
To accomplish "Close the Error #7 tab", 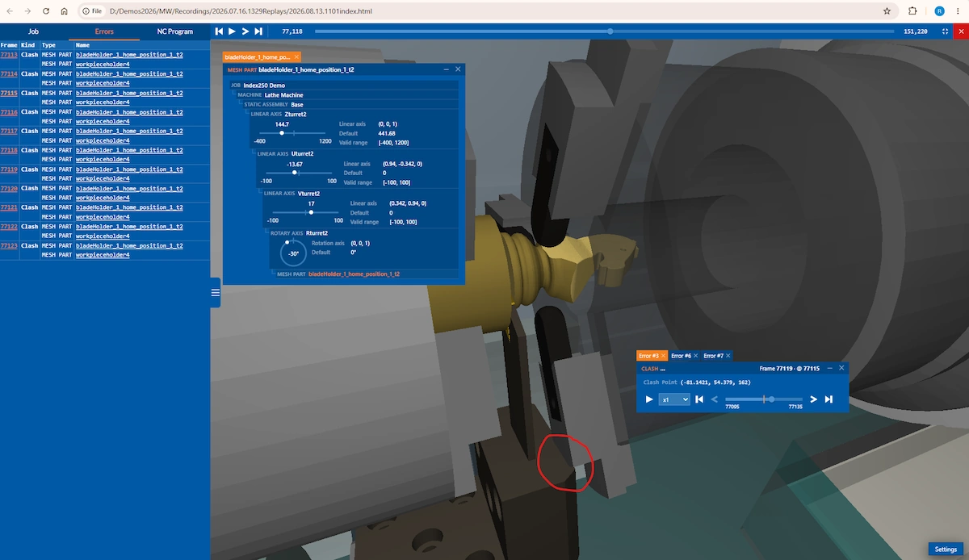I will click(x=728, y=356).
